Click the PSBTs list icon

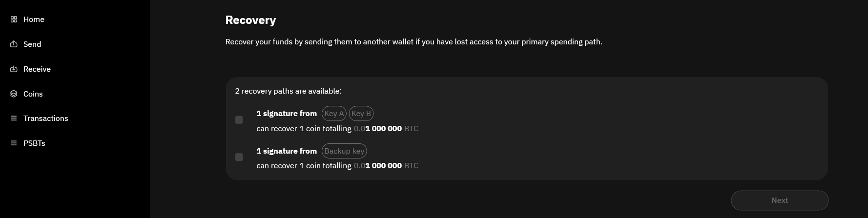click(x=14, y=143)
